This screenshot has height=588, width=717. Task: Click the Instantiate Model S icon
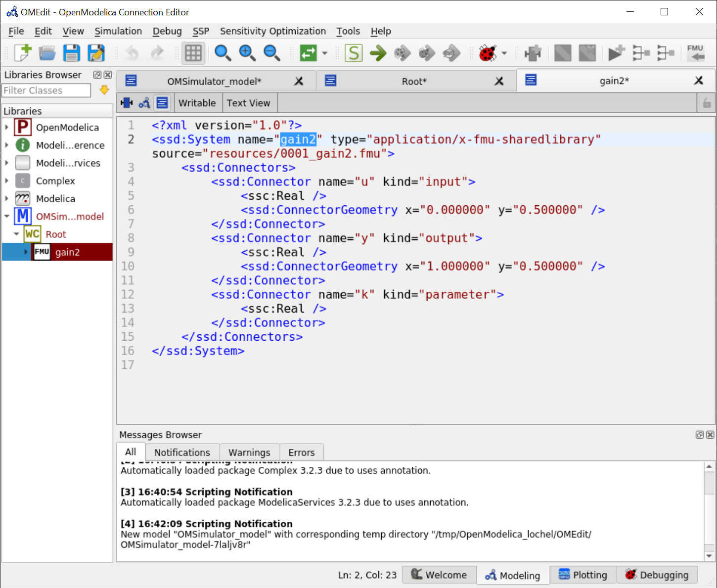(x=354, y=53)
